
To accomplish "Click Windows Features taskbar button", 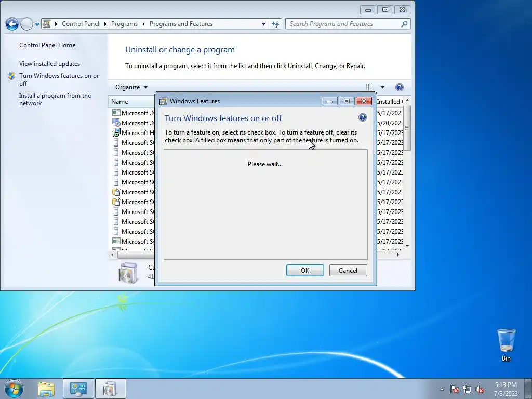I will click(110, 389).
